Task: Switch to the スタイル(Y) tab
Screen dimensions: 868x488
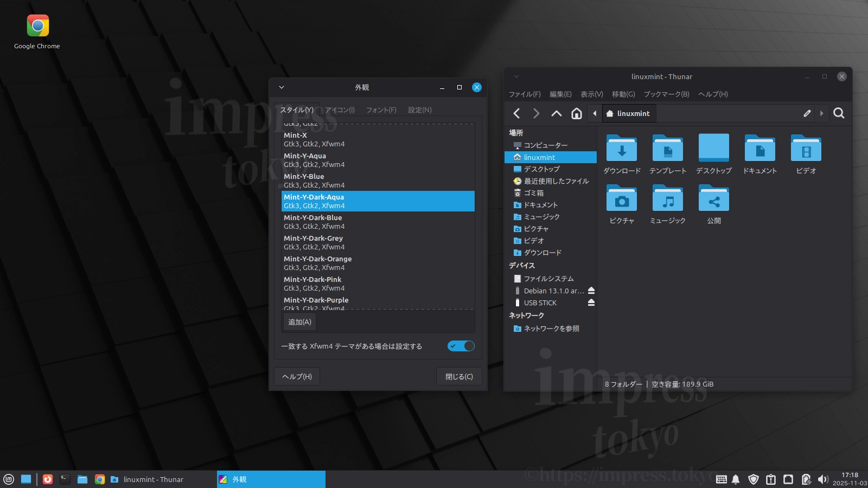Action: 297,110
